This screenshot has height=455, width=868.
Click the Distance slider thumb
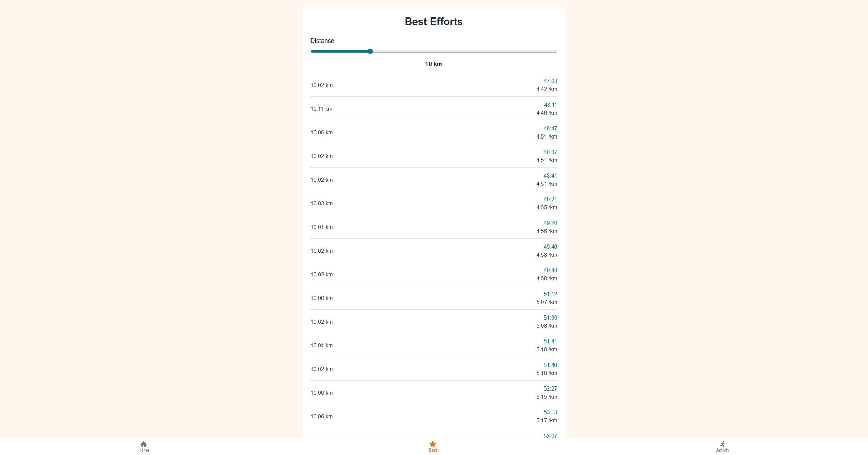point(370,51)
